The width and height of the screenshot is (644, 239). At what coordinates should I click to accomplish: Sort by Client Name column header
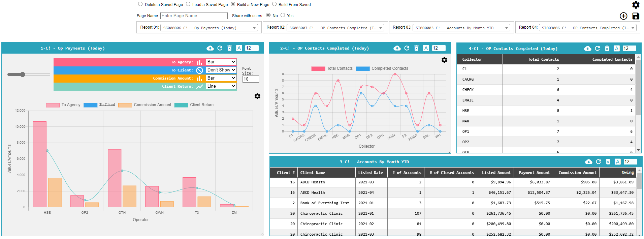click(x=326, y=173)
